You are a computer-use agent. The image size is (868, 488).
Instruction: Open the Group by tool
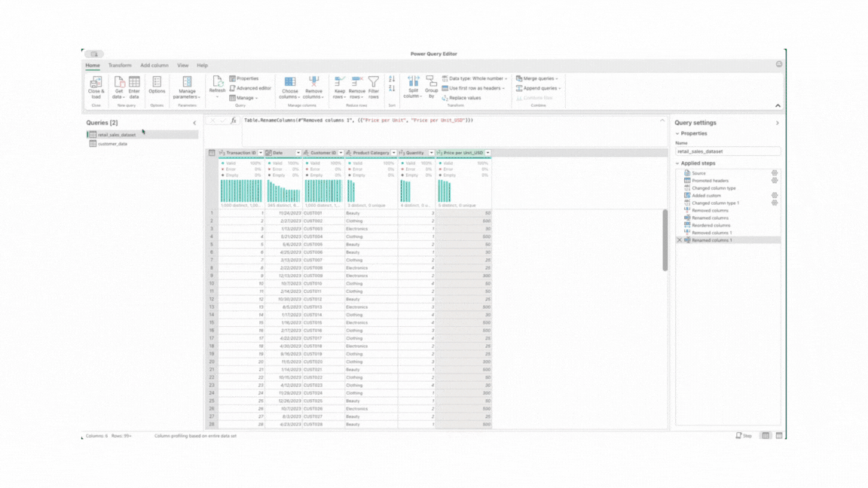431,87
